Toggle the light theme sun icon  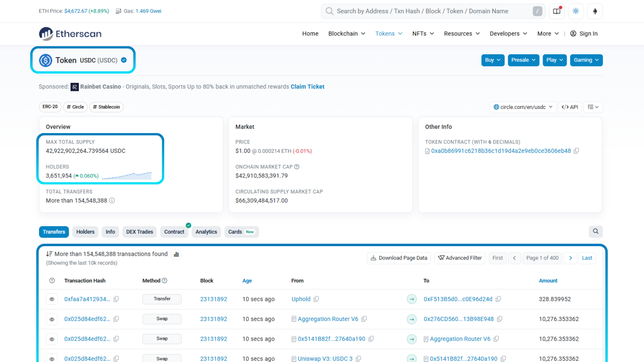coord(576,11)
